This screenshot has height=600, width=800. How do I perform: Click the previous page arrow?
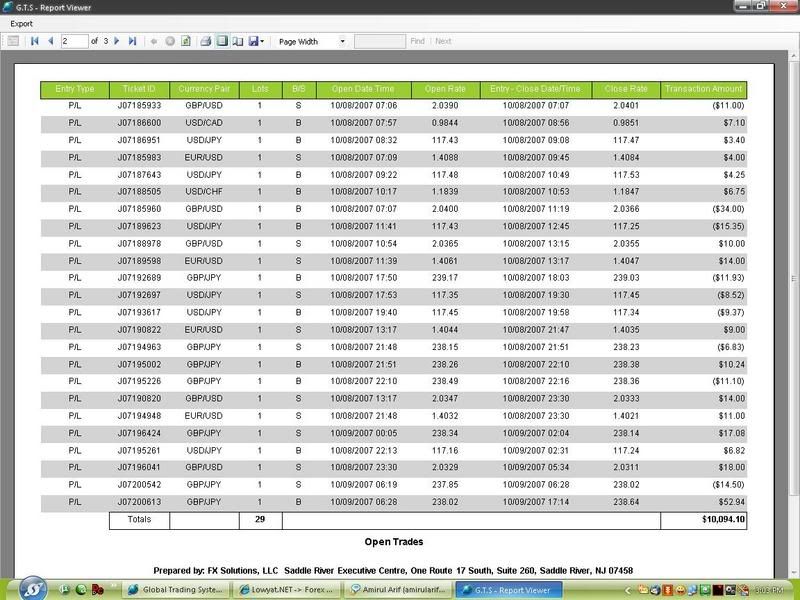[49, 41]
